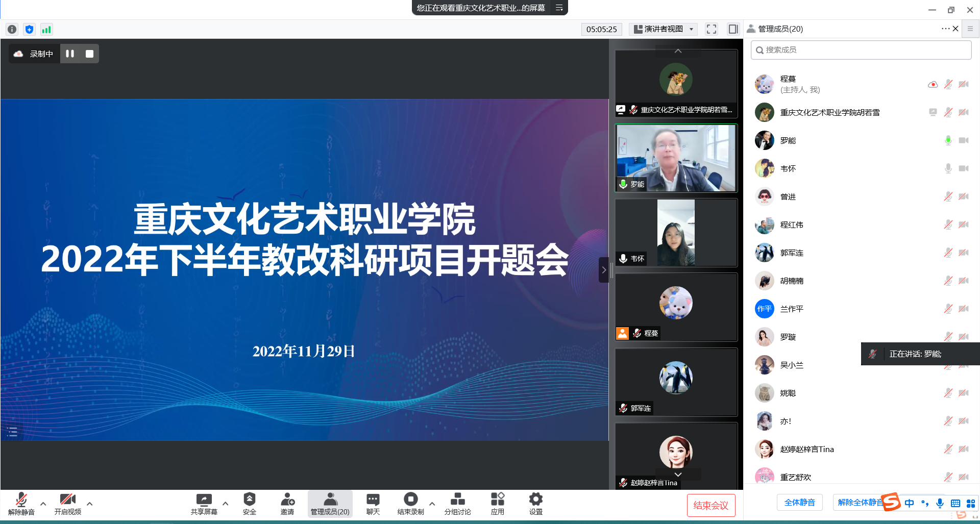The height and width of the screenshot is (524, 980).
Task: Click 全体静音 to mute all participants
Action: (x=799, y=502)
